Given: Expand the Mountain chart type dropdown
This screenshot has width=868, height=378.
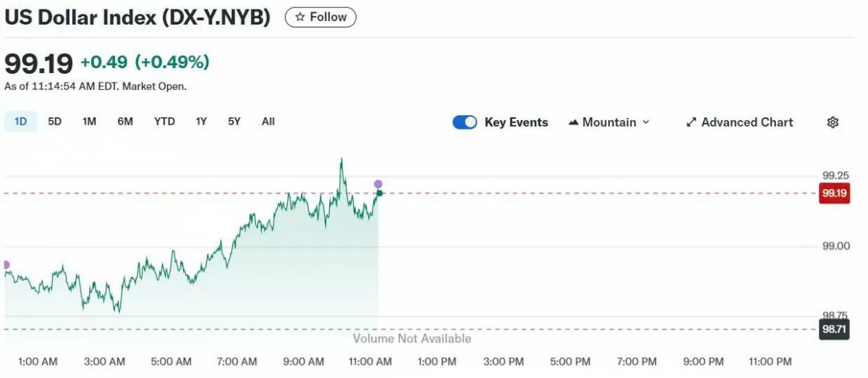Looking at the screenshot, I should coord(645,122).
